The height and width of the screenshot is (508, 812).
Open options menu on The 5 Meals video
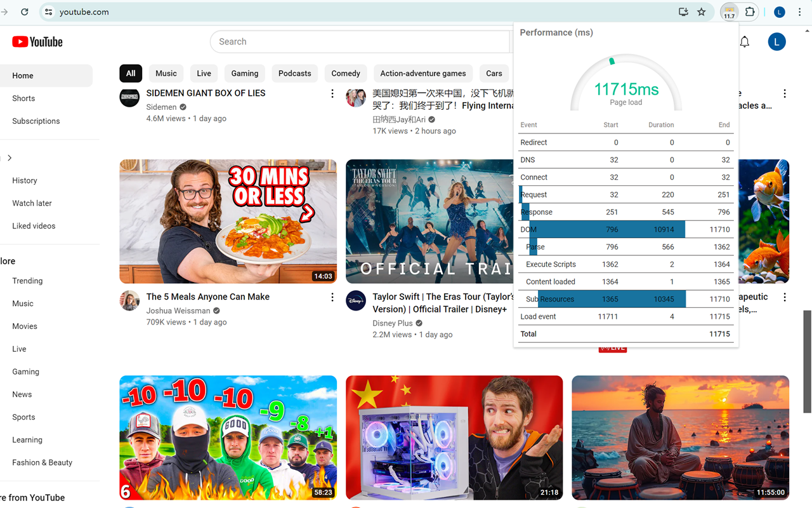pyautogui.click(x=332, y=297)
